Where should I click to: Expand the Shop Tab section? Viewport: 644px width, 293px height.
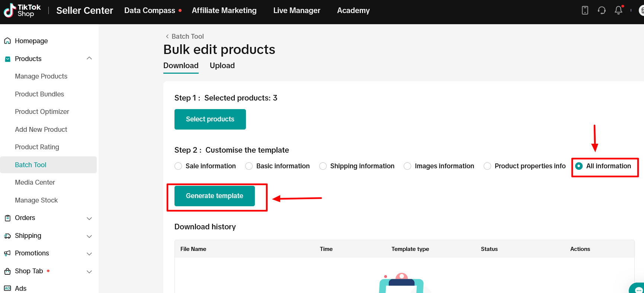89,271
